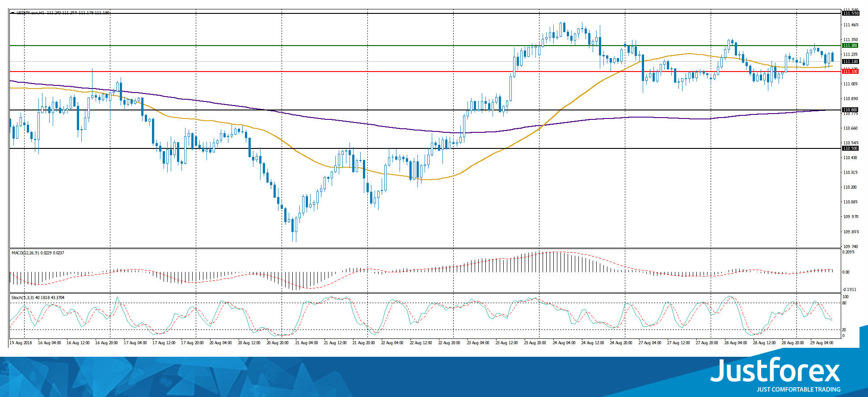868x397 pixels.
Task: Click the 109.740 price axis value
Action: point(851,246)
